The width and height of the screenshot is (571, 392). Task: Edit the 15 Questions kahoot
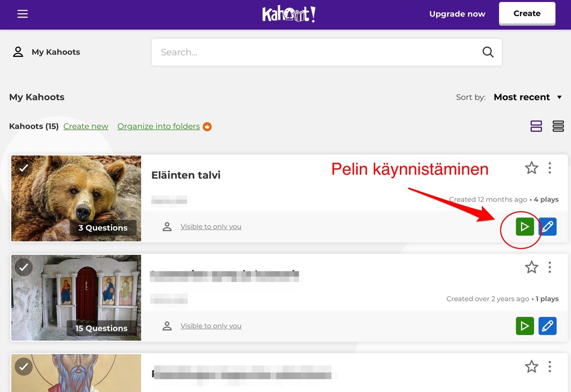coord(547,326)
